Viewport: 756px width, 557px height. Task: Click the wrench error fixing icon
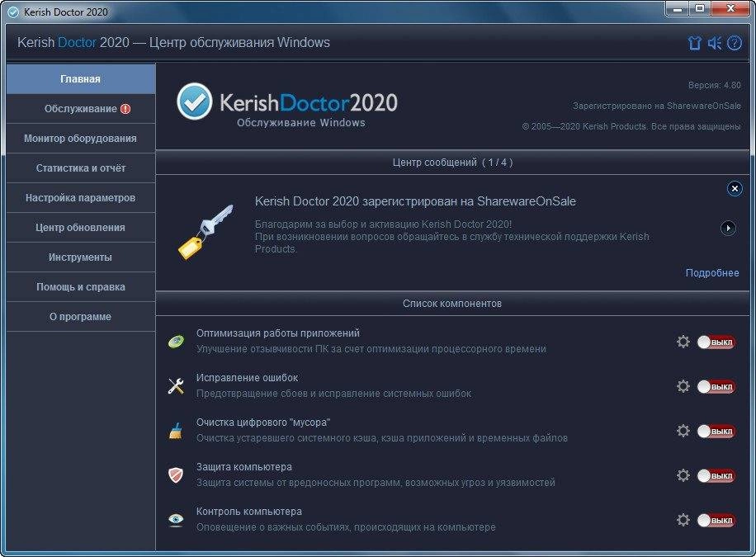coord(176,386)
